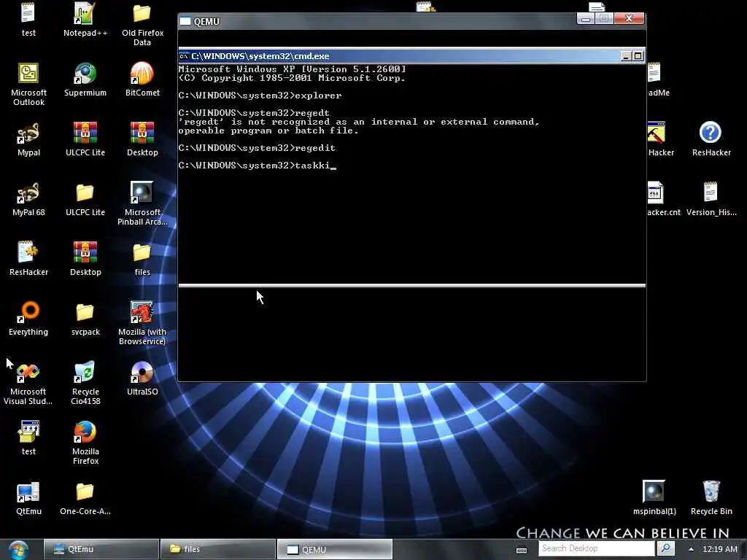The width and height of the screenshot is (747, 560).
Task: Minimize the inner cmd.exe window
Action: coord(626,56)
